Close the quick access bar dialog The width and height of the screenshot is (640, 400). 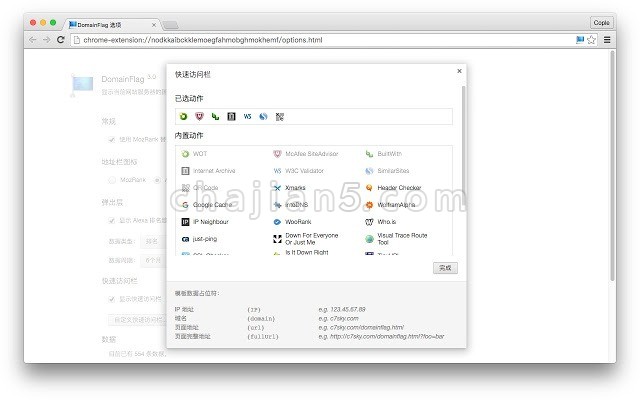(459, 71)
